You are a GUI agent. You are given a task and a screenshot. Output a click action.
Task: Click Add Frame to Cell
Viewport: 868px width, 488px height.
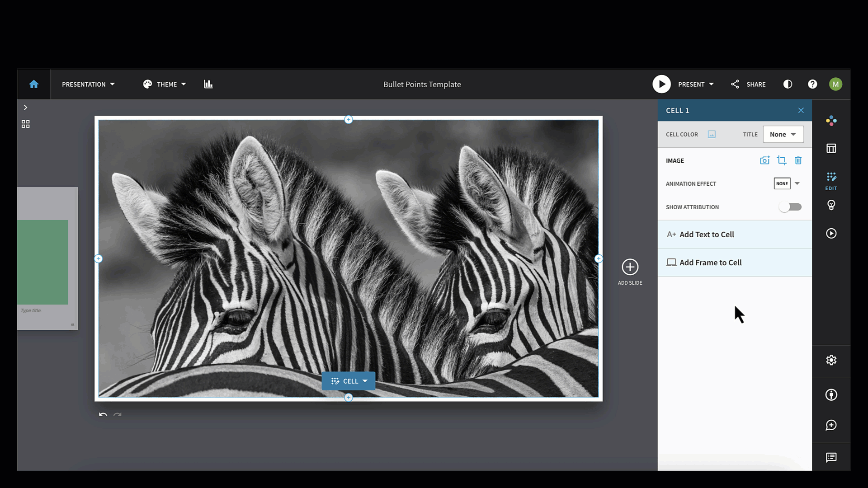click(735, 263)
